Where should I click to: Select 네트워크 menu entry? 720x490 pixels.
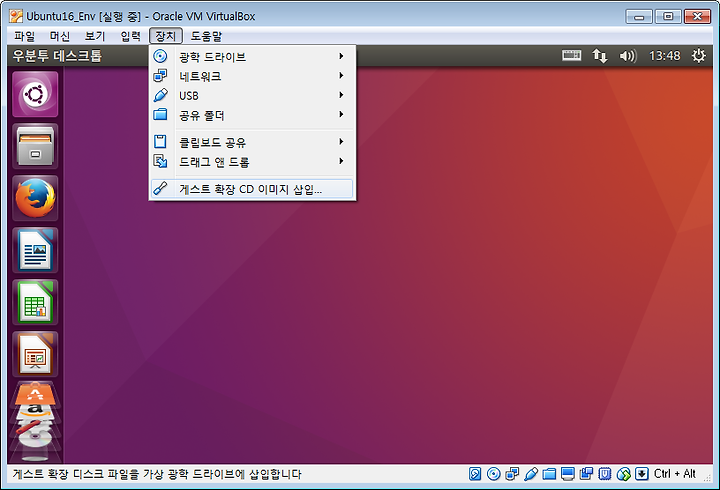pyautogui.click(x=253, y=76)
